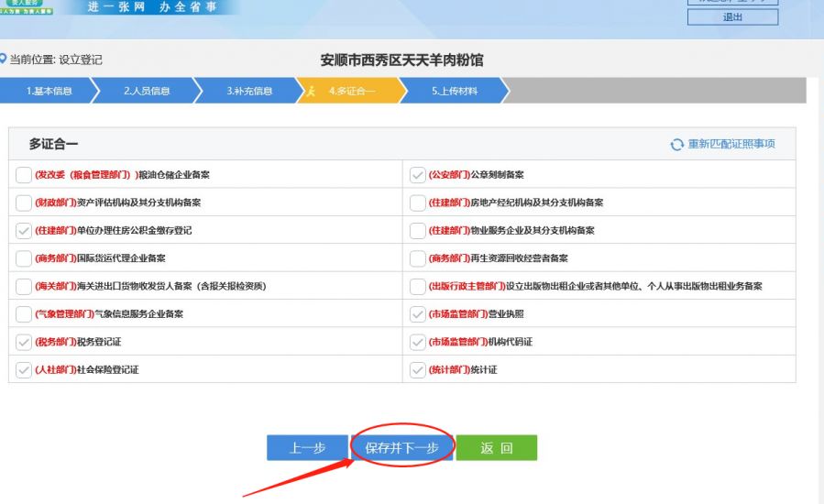Screen dimensions: 824x504
Task: Go to step 1.基本信息
Action: (49, 91)
